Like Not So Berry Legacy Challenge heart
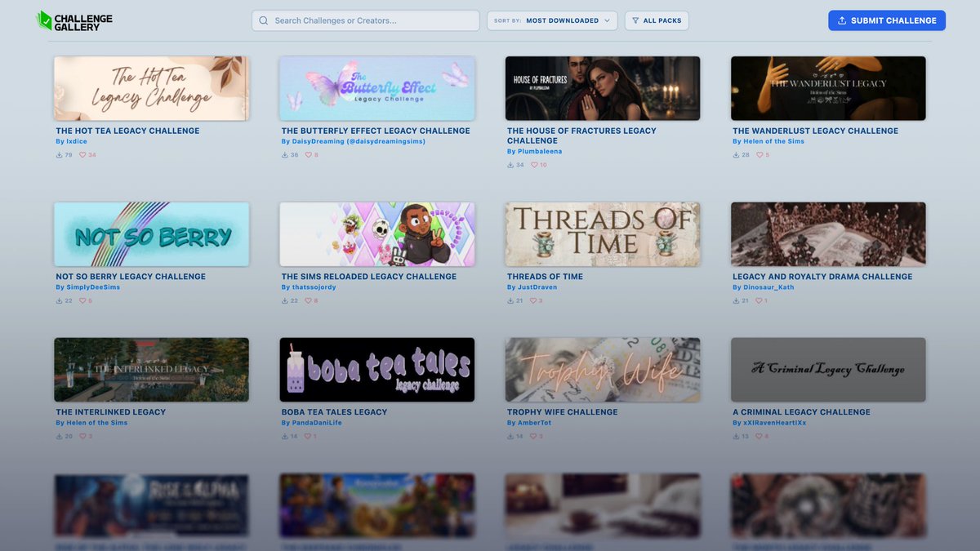Viewport: 980px width, 551px height. coord(82,301)
